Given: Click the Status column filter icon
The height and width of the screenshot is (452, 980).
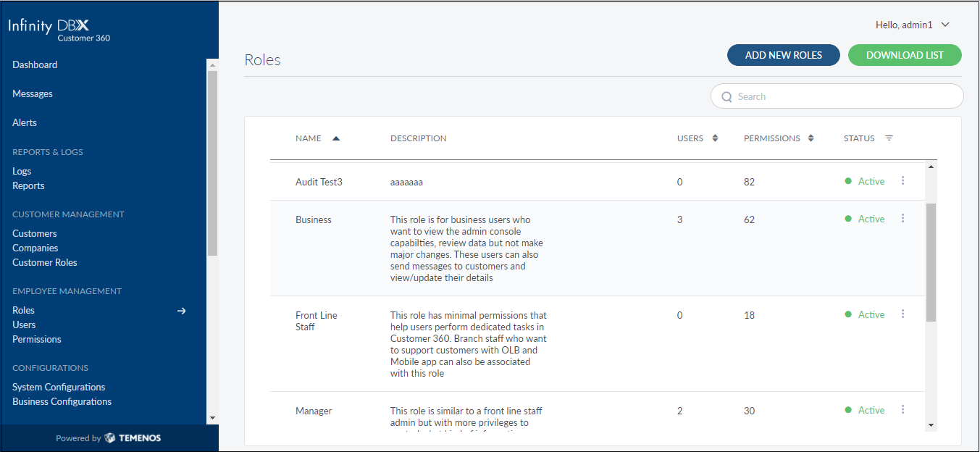Looking at the screenshot, I should [889, 138].
